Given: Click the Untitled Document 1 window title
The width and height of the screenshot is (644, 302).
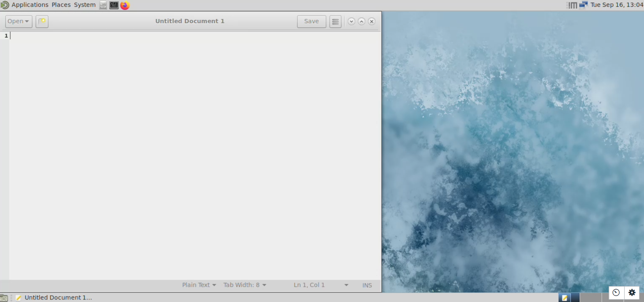Looking at the screenshot, I should 190,21.
